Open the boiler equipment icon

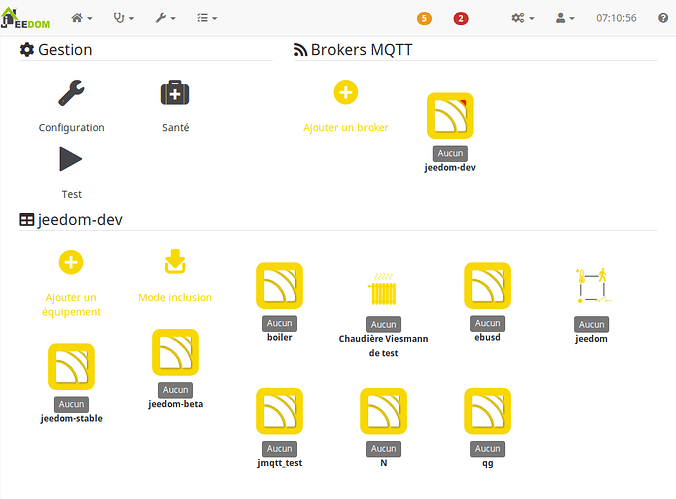tap(279, 286)
